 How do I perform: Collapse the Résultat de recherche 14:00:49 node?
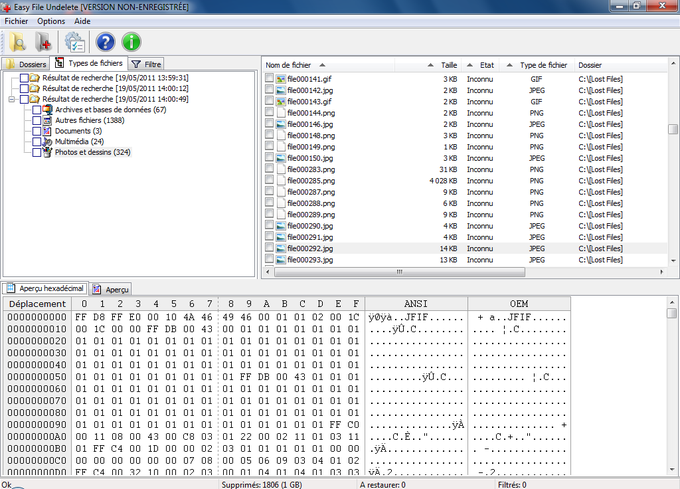(11, 99)
